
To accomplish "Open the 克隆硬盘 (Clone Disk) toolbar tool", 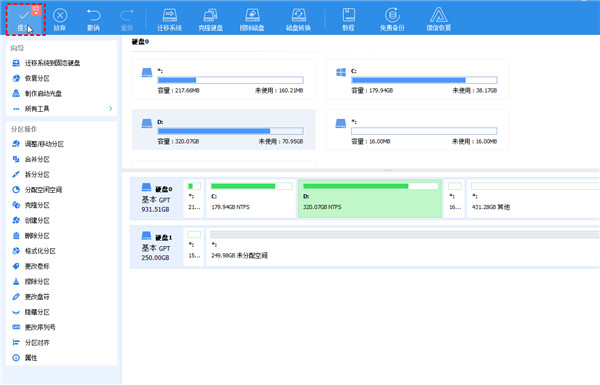I will pos(210,19).
